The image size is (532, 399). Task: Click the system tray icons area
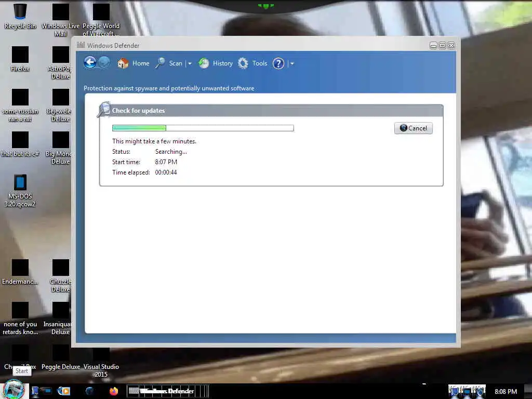pos(467,391)
